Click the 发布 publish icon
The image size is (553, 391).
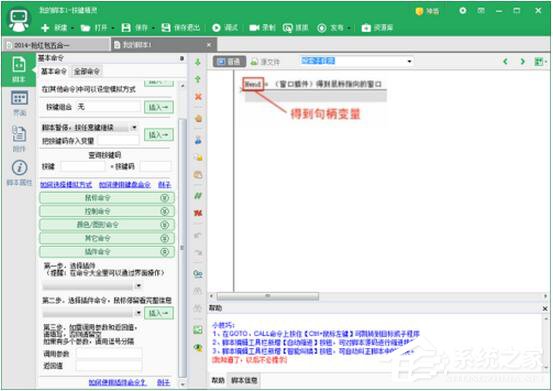321,28
